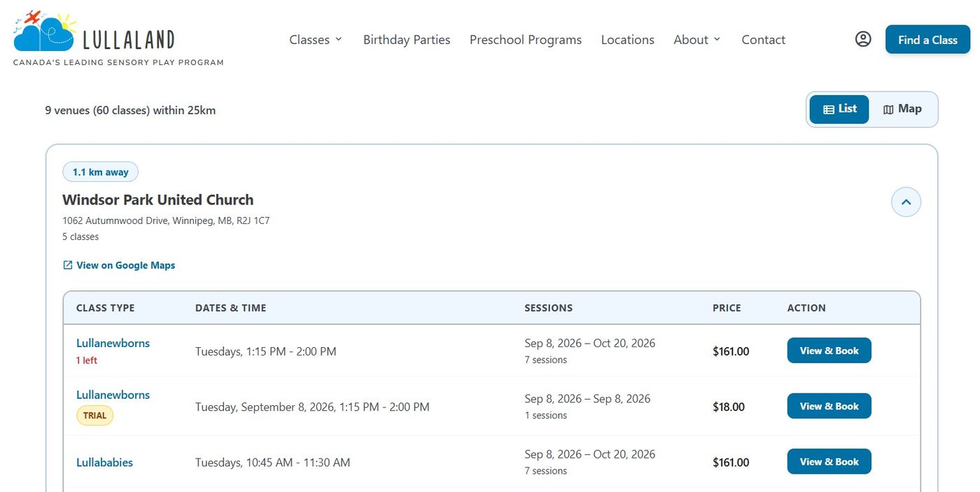Image resolution: width=980 pixels, height=492 pixels.
Task: Open the Contact page
Action: coord(764,40)
